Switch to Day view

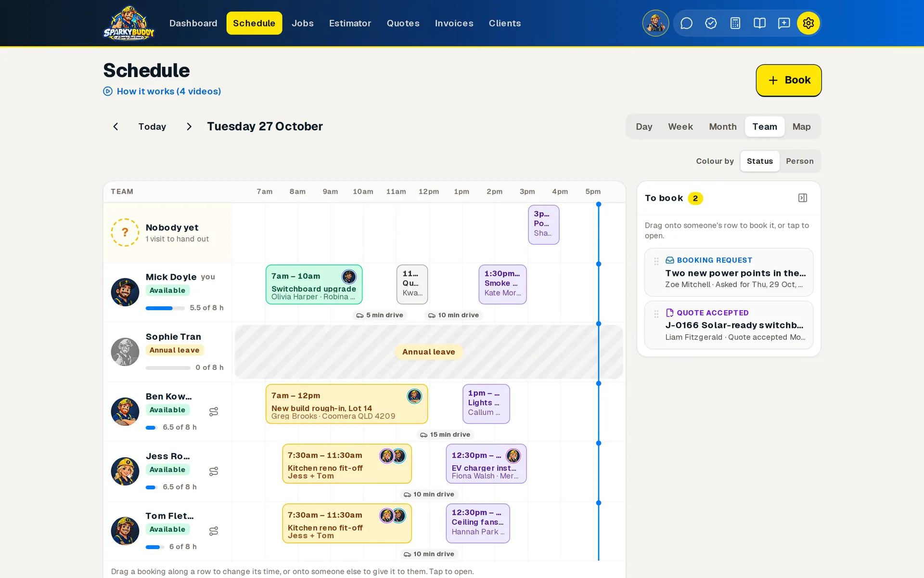644,127
